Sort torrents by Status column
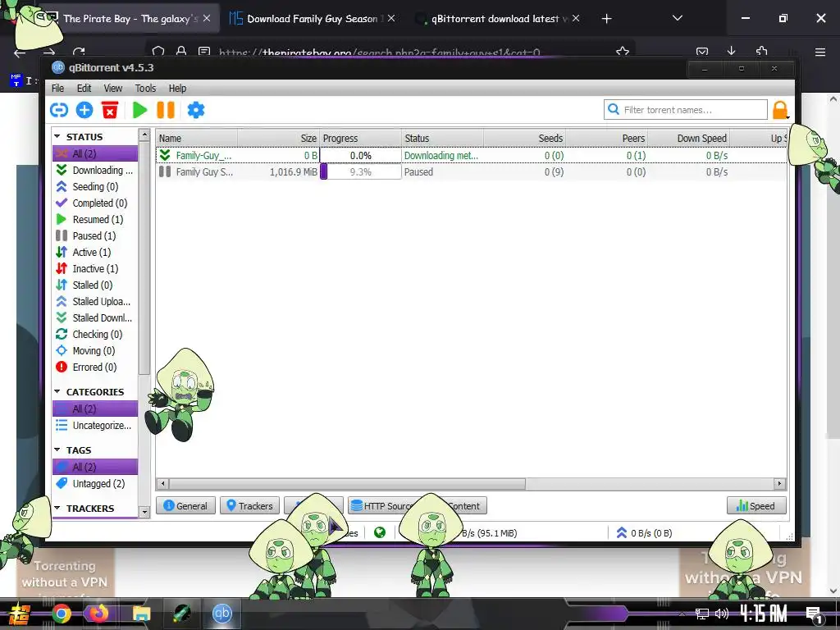 [x=442, y=138]
